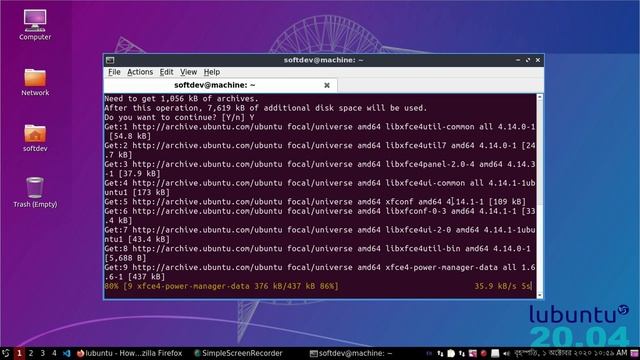
Task: Click the show desktop icon beside the clock
Action: (635, 353)
